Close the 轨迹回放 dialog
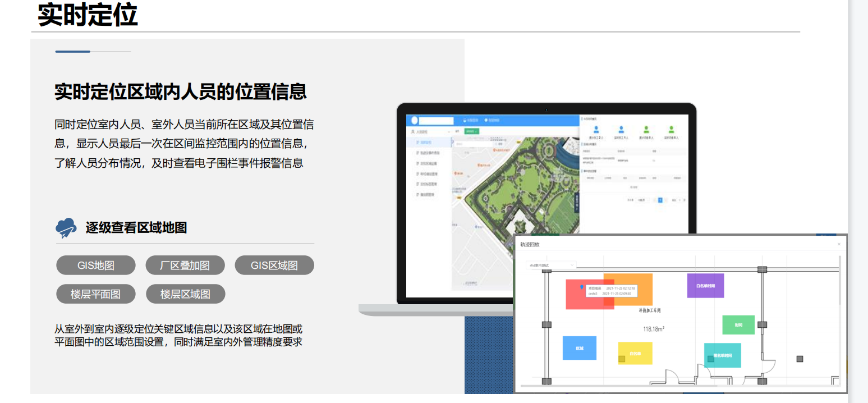This screenshot has width=868, height=403. point(839,244)
